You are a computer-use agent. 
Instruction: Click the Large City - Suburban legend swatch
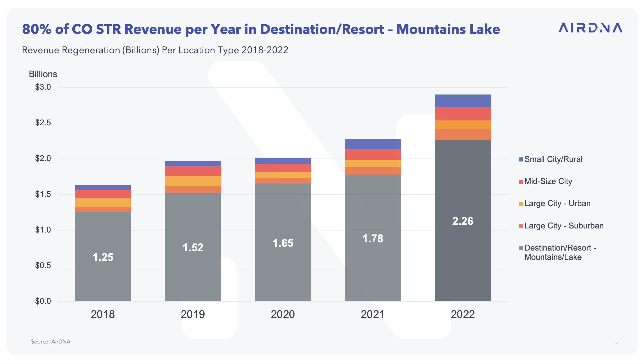tap(521, 226)
